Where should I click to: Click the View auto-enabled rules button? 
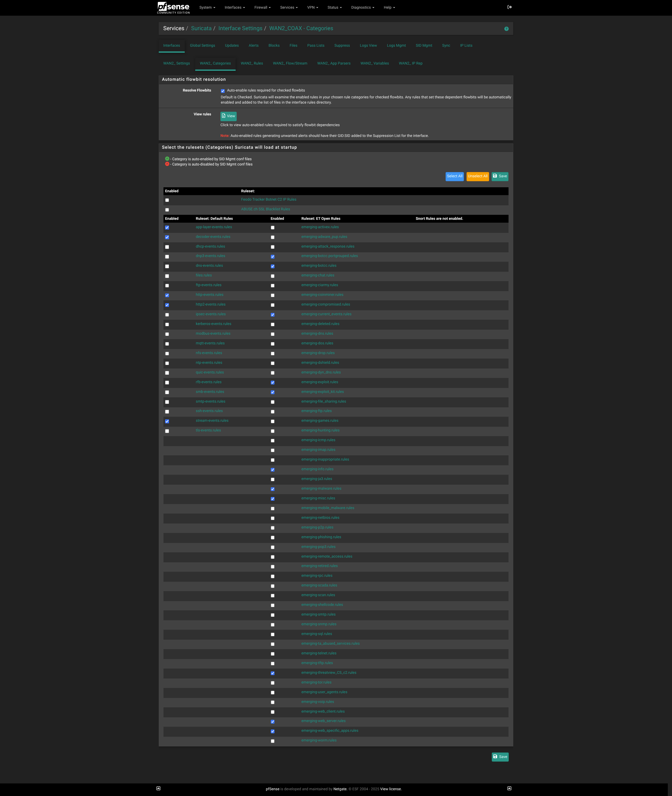click(x=228, y=116)
